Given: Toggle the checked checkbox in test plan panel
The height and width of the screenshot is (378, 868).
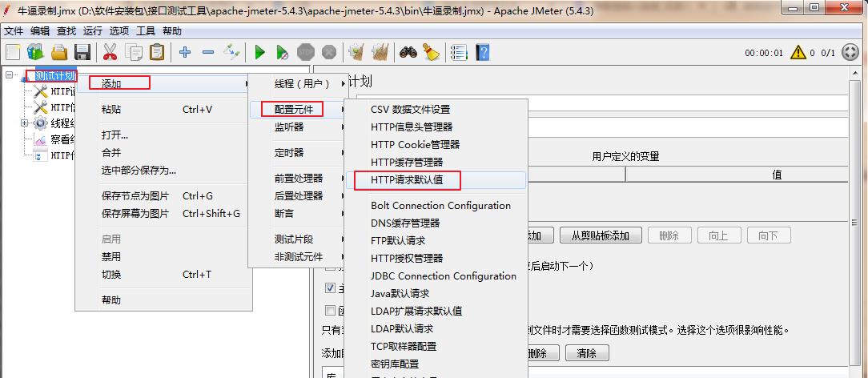Looking at the screenshot, I should (x=330, y=288).
